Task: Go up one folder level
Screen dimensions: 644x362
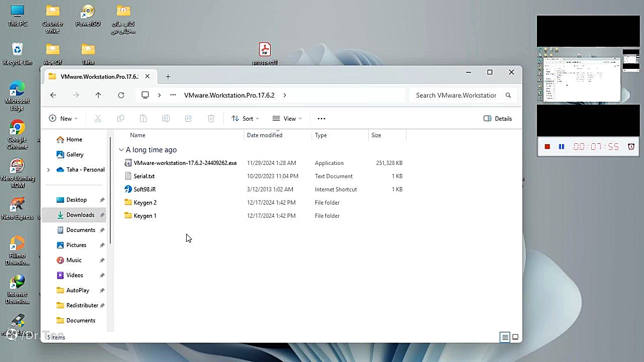Action: (98, 95)
